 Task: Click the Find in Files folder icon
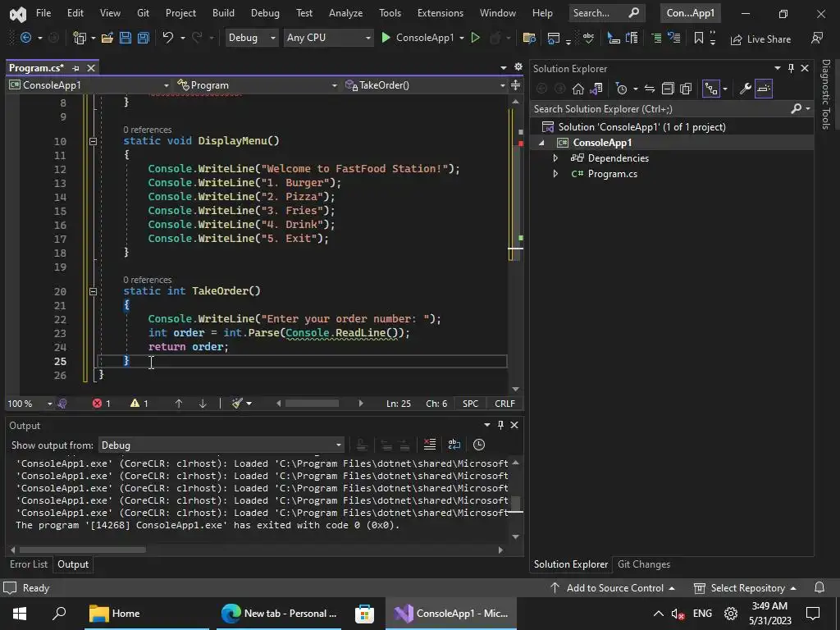pyautogui.click(x=529, y=38)
